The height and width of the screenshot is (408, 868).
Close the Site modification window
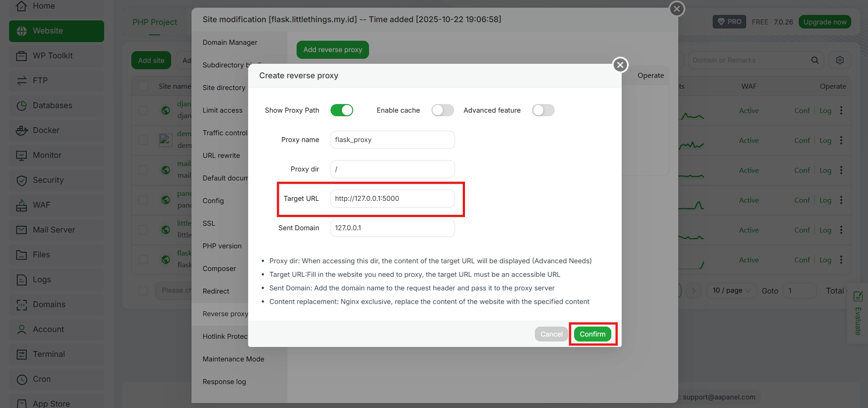click(x=676, y=8)
